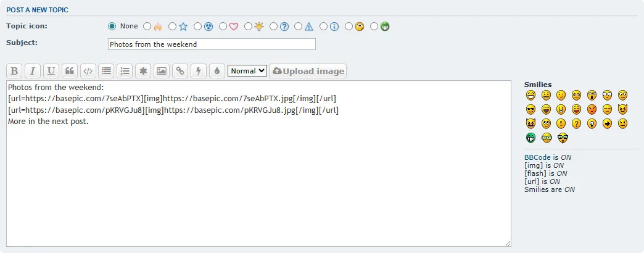Image resolution: width=644 pixels, height=253 pixels.
Task: Insert the neutral straight-face smiley
Action: pos(622,123)
